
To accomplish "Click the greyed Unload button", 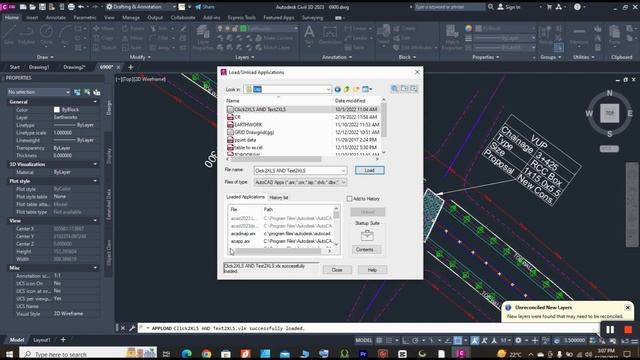I will (367, 212).
